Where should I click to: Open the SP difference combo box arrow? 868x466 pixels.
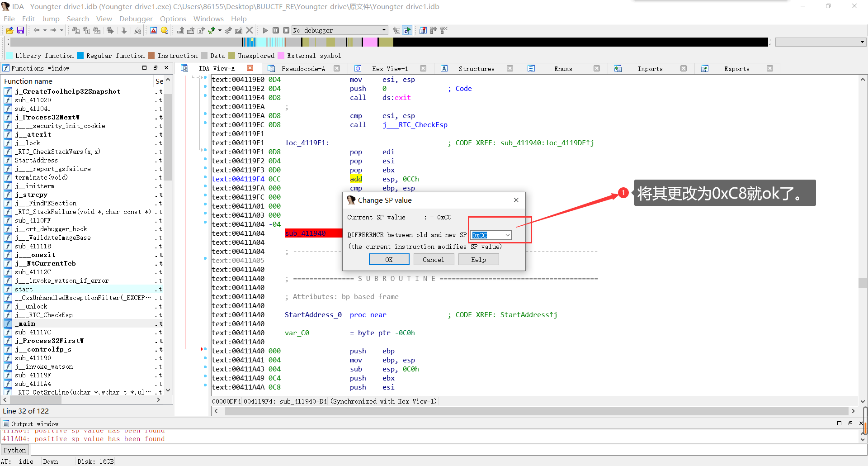coord(508,235)
